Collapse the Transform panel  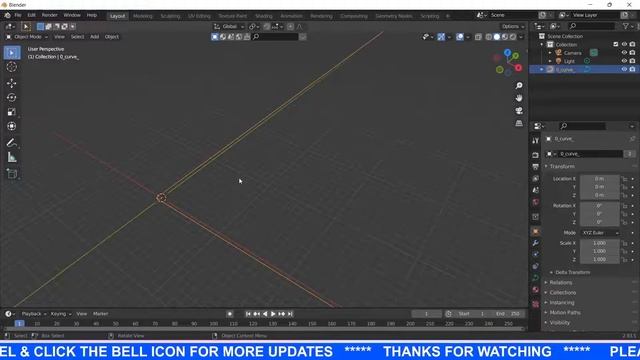point(562,167)
